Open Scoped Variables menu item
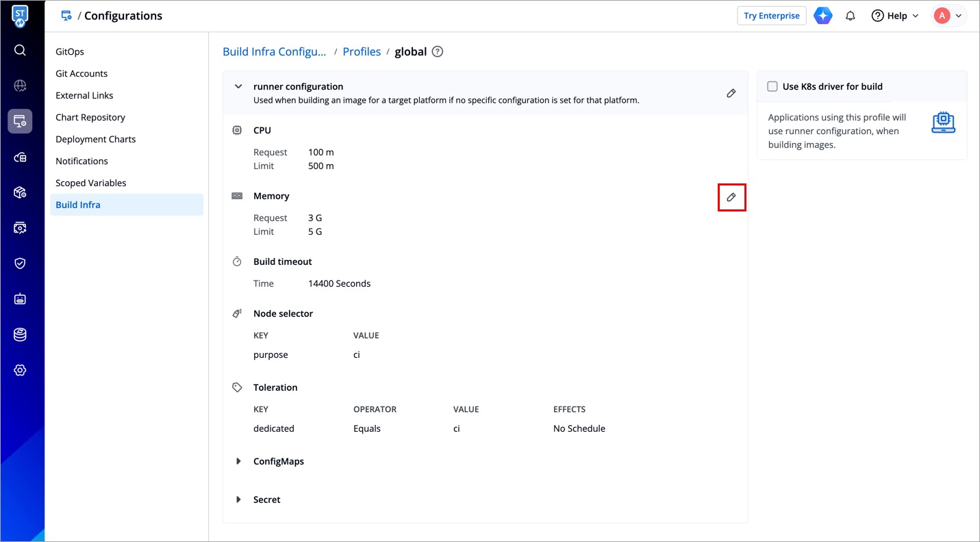The width and height of the screenshot is (980, 542). pyautogui.click(x=90, y=183)
